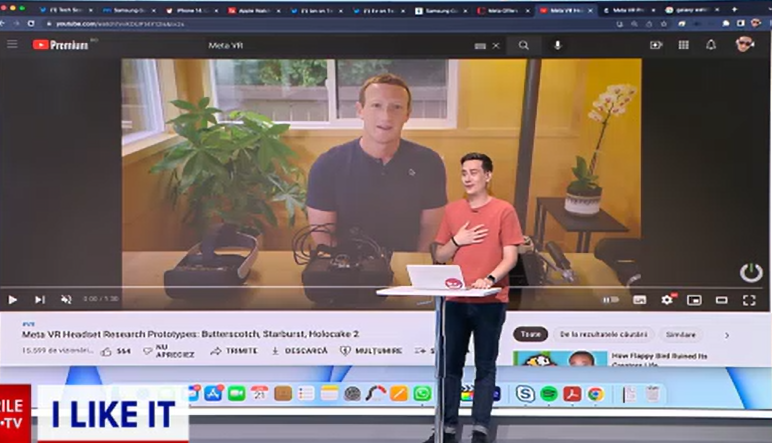Click the search magnifier button
This screenshot has width=772, height=443.
pyautogui.click(x=524, y=45)
